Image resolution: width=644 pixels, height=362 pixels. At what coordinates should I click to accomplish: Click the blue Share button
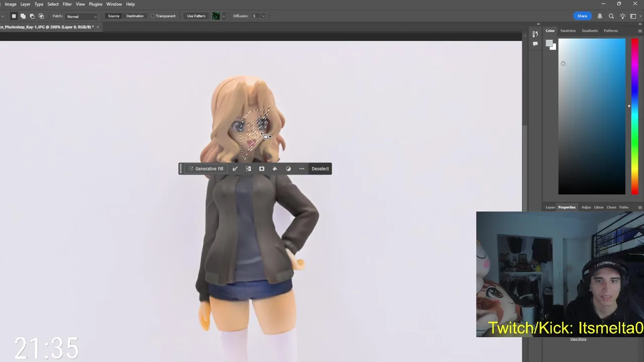click(582, 16)
